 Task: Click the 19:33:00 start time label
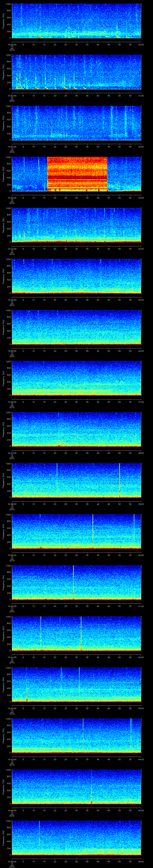12,249
